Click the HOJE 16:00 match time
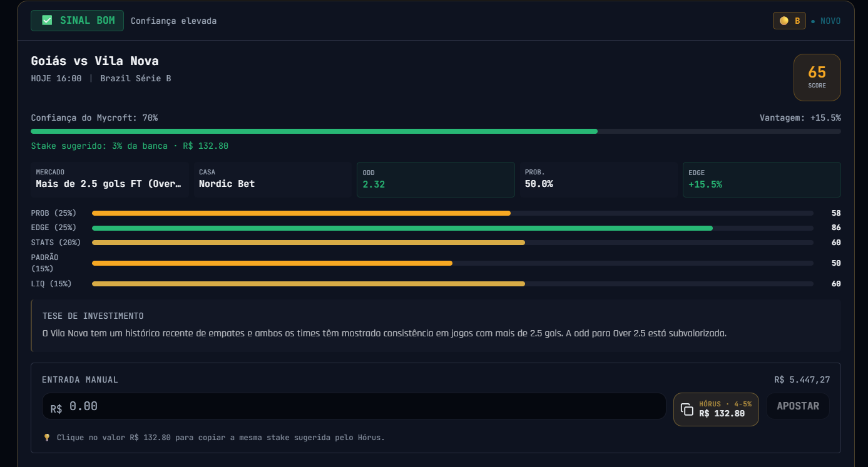Viewport: 868px width, 467px height. (x=56, y=79)
